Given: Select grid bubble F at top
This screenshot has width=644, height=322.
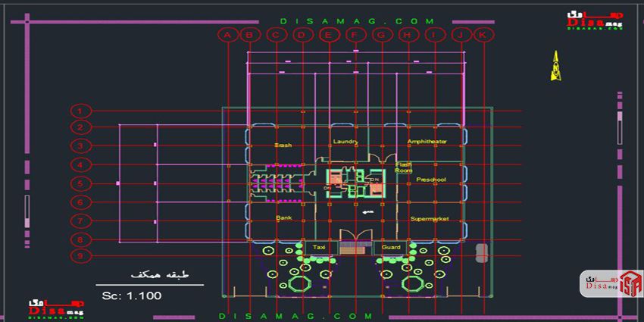Looking at the screenshot, I should pyautogui.click(x=355, y=35).
